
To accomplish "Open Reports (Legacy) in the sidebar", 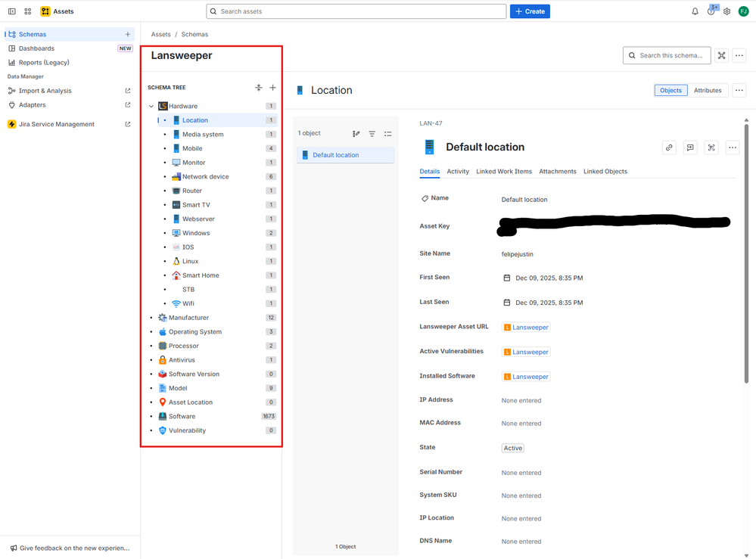I will pos(70,62).
